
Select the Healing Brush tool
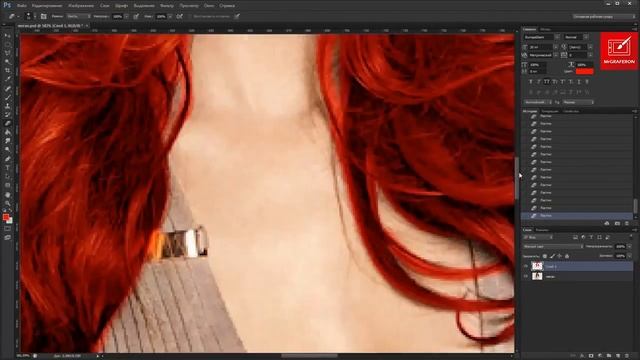coord(7,88)
